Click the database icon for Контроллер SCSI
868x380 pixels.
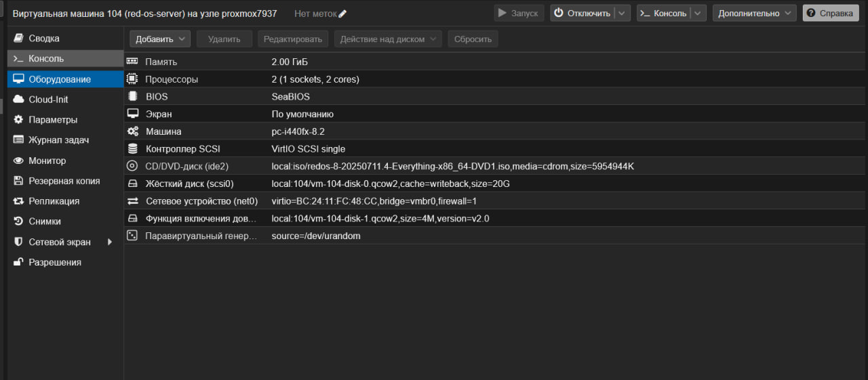(132, 149)
